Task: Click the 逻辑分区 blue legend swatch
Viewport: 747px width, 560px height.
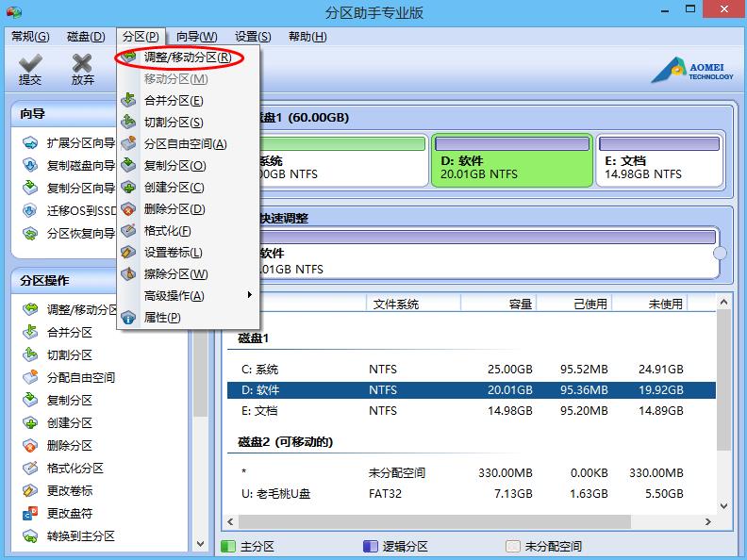Action: click(x=370, y=546)
